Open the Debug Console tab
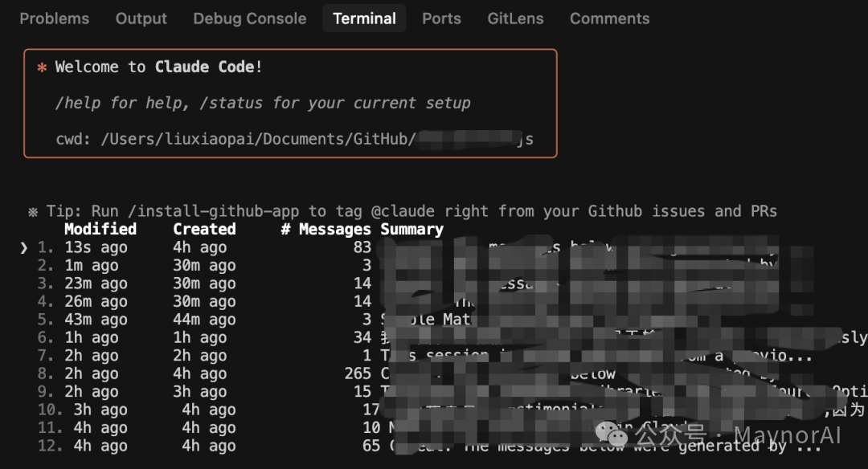 (x=250, y=18)
